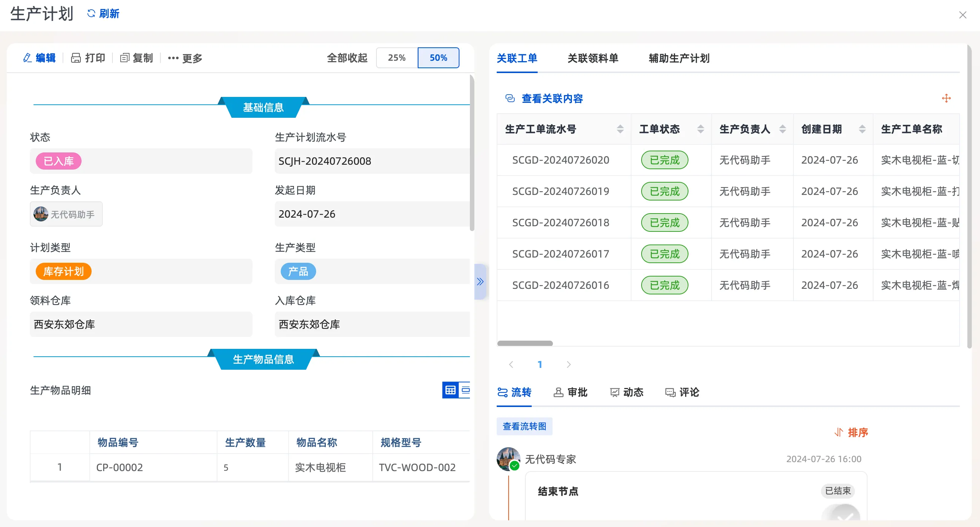Viewport: 980px width, 527px height.
Task: Click the orange move/expand arrows icon
Action: click(946, 99)
